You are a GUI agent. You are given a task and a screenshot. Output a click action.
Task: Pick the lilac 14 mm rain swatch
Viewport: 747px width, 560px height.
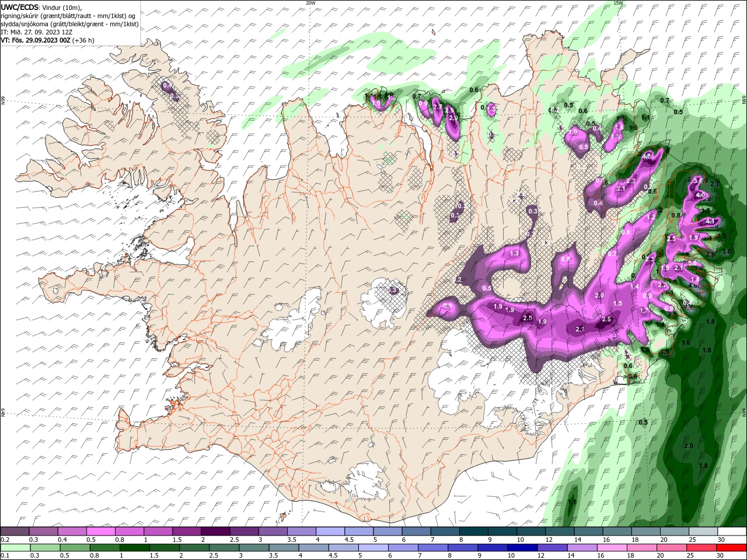coord(582,548)
